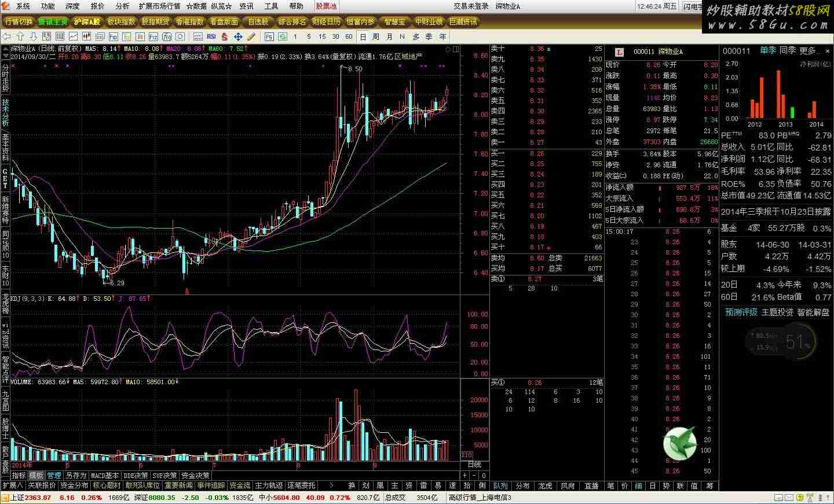The height and width of the screenshot is (504, 834).
Task: Click the green bird logo icon
Action: 679,443
